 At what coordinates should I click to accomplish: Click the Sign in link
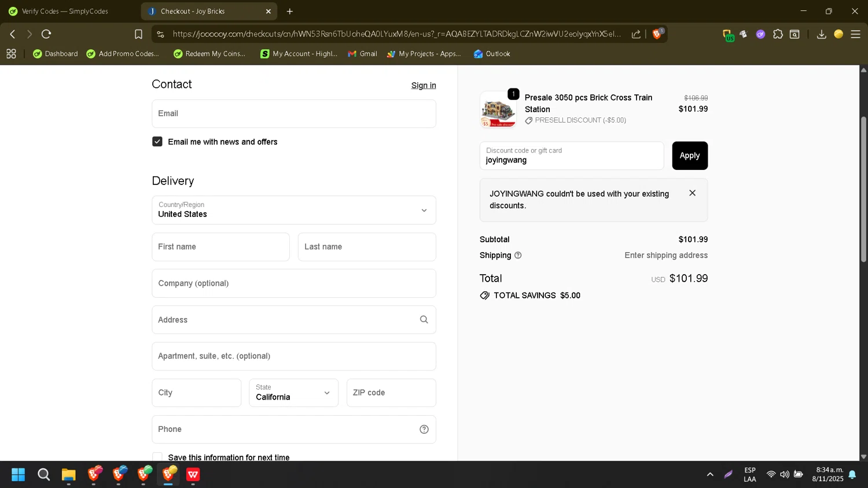[424, 86]
